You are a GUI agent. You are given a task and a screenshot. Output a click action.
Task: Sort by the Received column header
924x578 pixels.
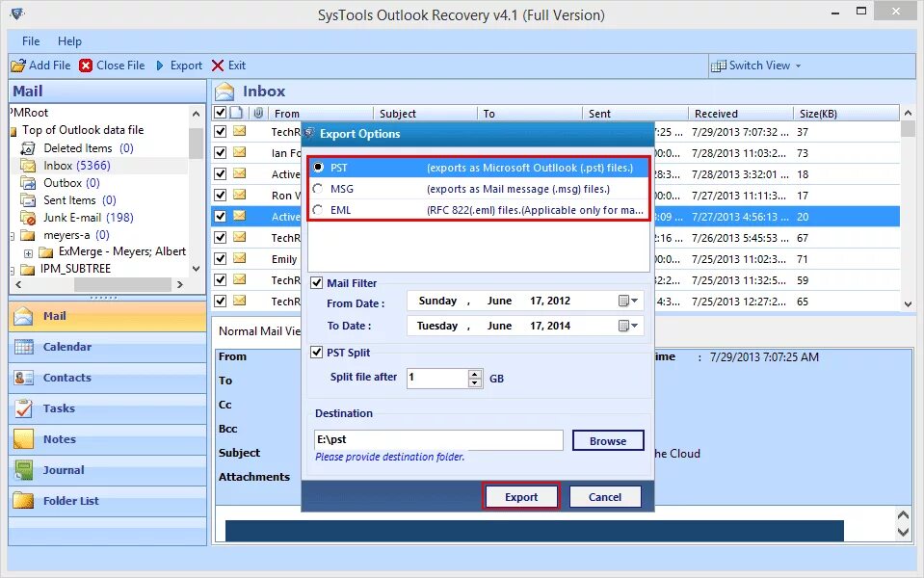point(741,113)
